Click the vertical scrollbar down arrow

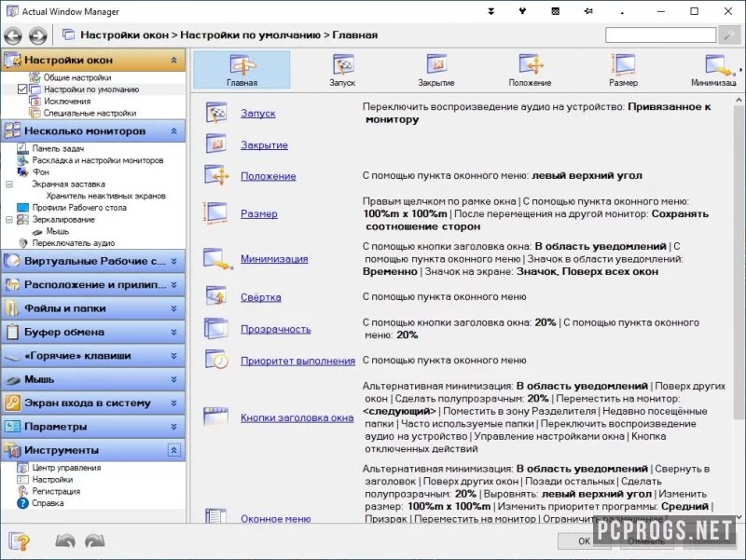(739, 517)
